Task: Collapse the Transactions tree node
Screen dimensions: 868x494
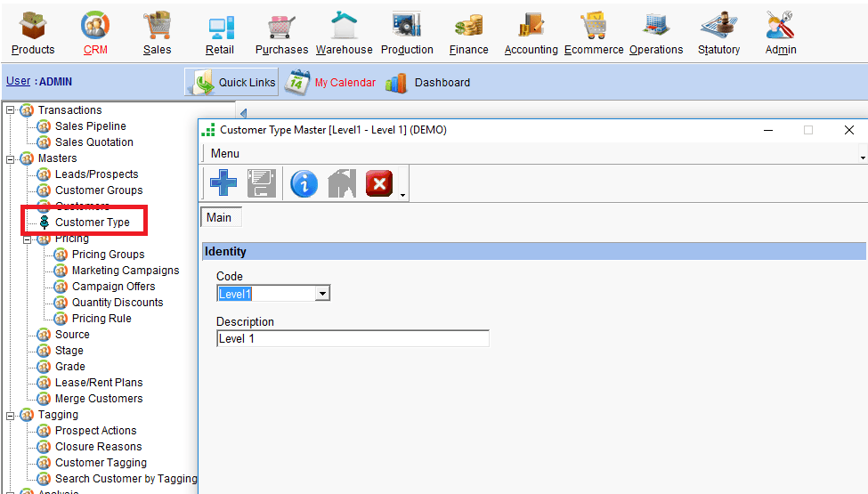Action: click(x=11, y=110)
